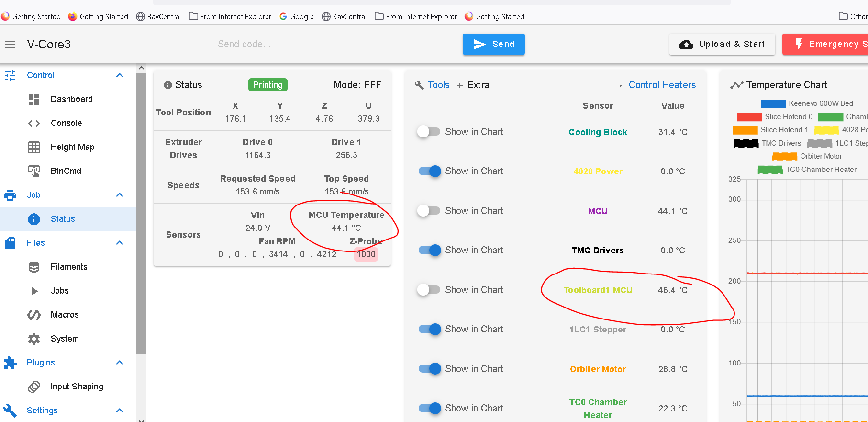The height and width of the screenshot is (422, 868).
Task: Click the Control section sliders icon
Action: (x=10, y=75)
